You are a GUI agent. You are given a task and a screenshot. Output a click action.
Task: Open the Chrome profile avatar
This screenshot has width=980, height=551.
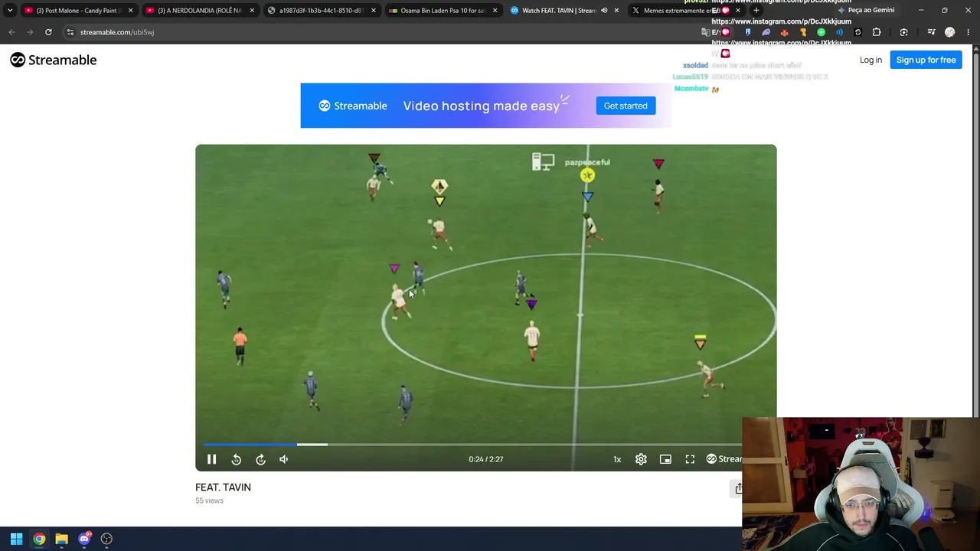[x=950, y=32]
